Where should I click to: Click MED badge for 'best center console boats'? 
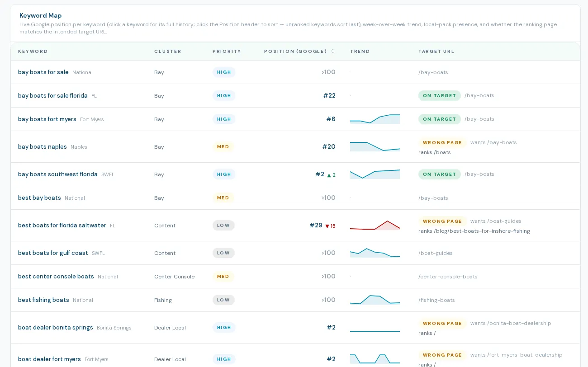[x=223, y=277]
